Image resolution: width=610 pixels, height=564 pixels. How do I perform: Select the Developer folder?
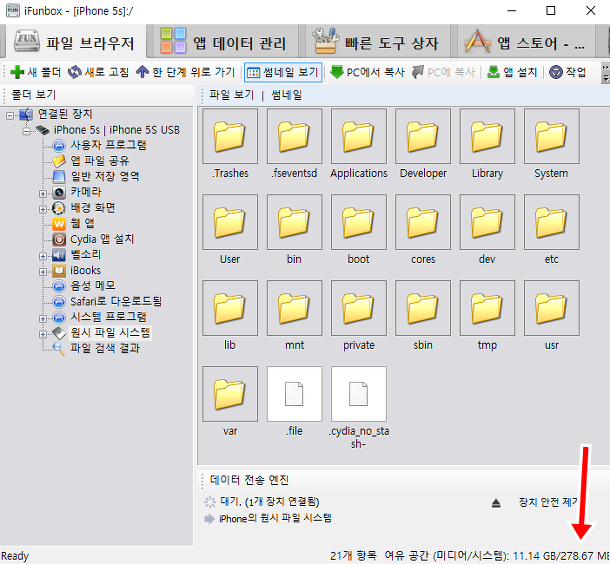pyautogui.click(x=423, y=136)
